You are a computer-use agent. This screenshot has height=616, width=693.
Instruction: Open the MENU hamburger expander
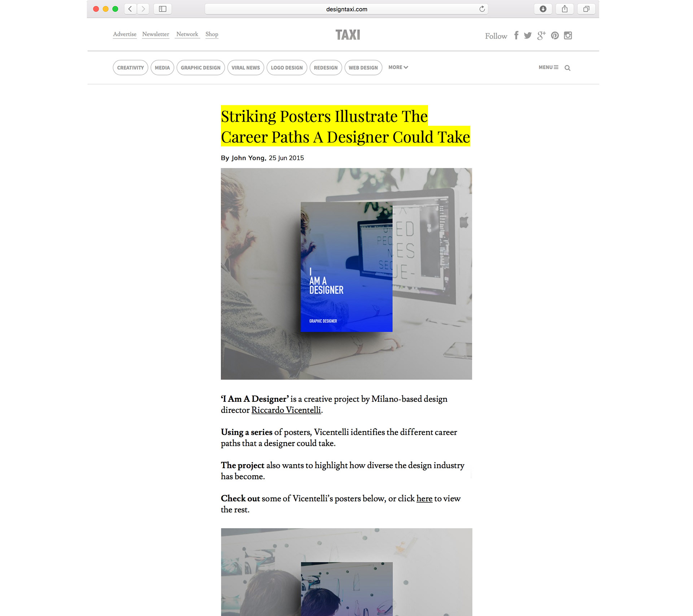point(548,67)
